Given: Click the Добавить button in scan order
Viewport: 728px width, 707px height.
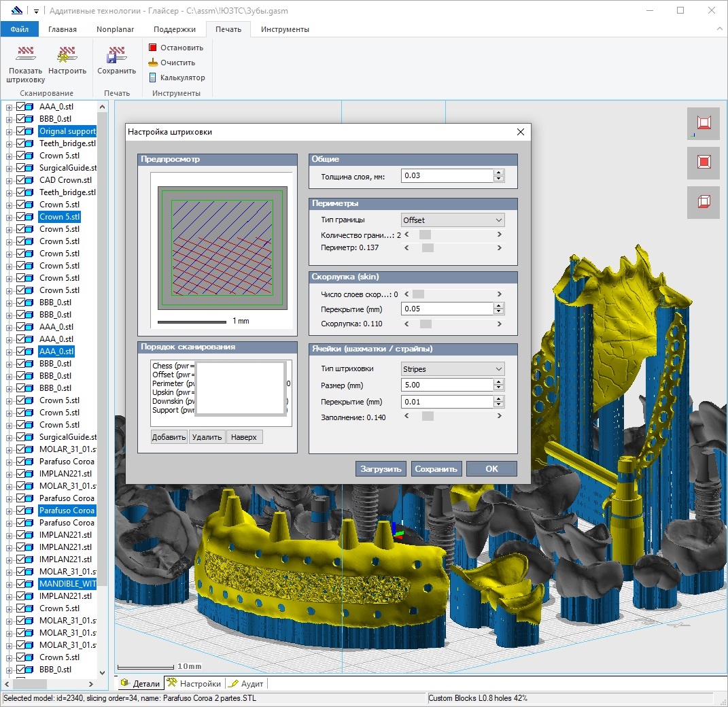Looking at the screenshot, I should tap(169, 437).
